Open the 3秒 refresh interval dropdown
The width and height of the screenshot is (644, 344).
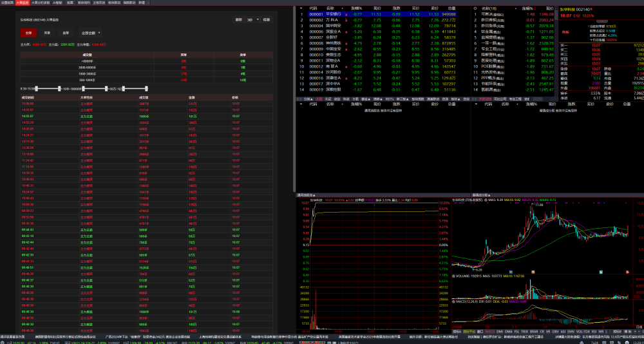(252, 19)
